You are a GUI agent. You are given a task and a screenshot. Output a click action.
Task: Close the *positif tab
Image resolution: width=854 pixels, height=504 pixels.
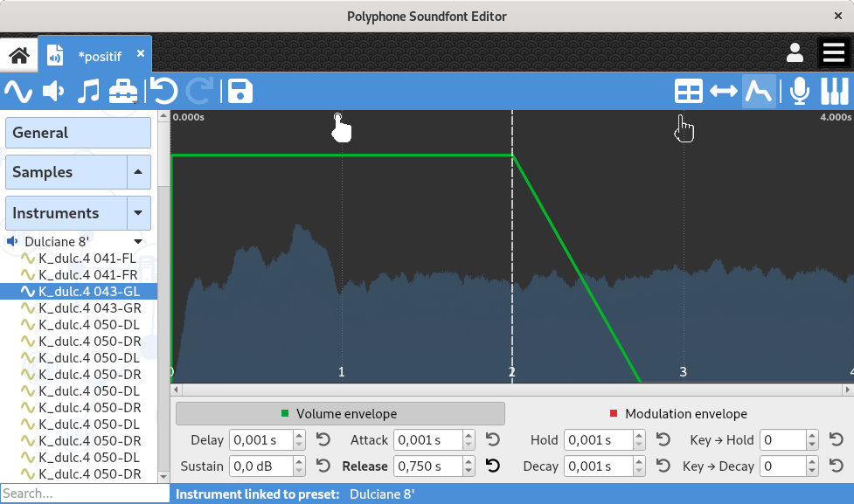141,53
